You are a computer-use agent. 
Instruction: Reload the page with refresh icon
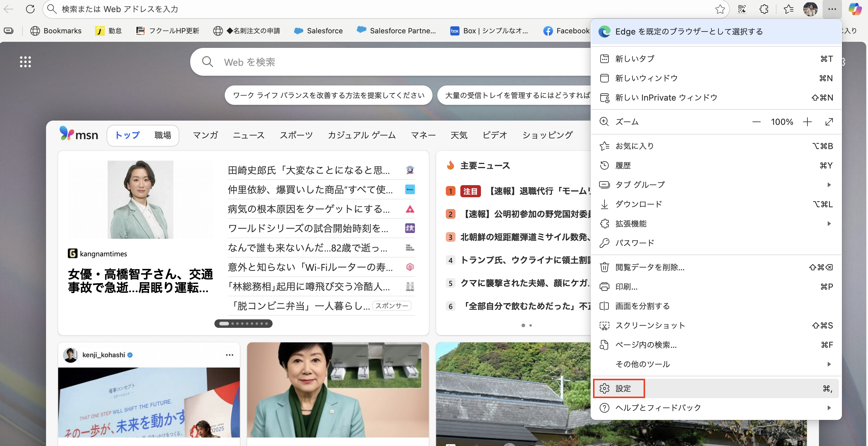(30, 9)
